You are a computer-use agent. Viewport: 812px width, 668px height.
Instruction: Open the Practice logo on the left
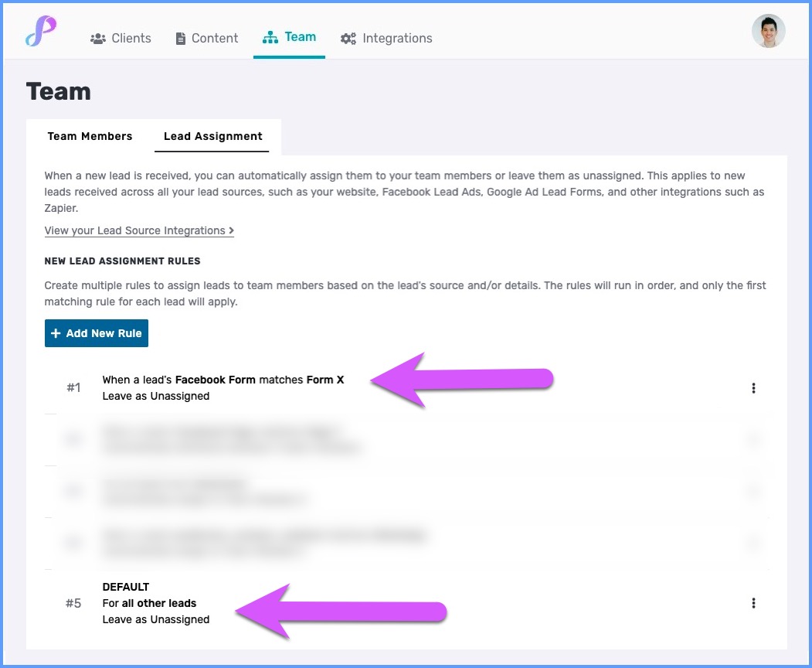coord(41,31)
